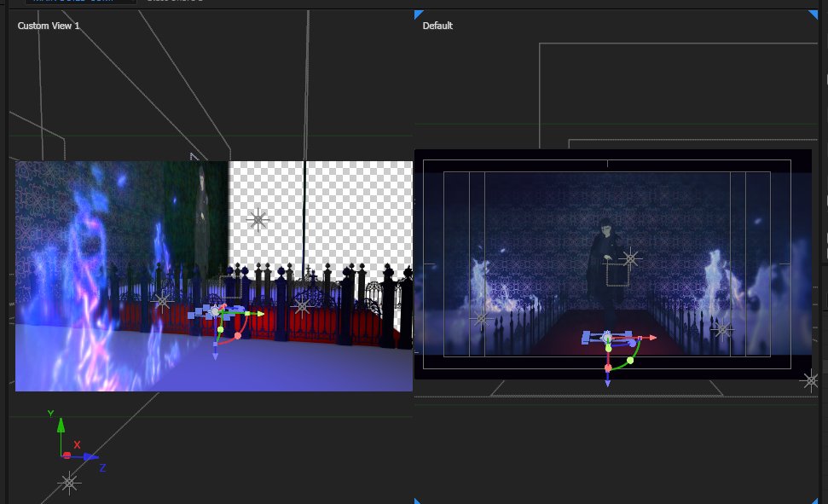This screenshot has height=504, width=828.
Task: Click the blue Z axis arrow of the axis indicator
Action: (90, 457)
